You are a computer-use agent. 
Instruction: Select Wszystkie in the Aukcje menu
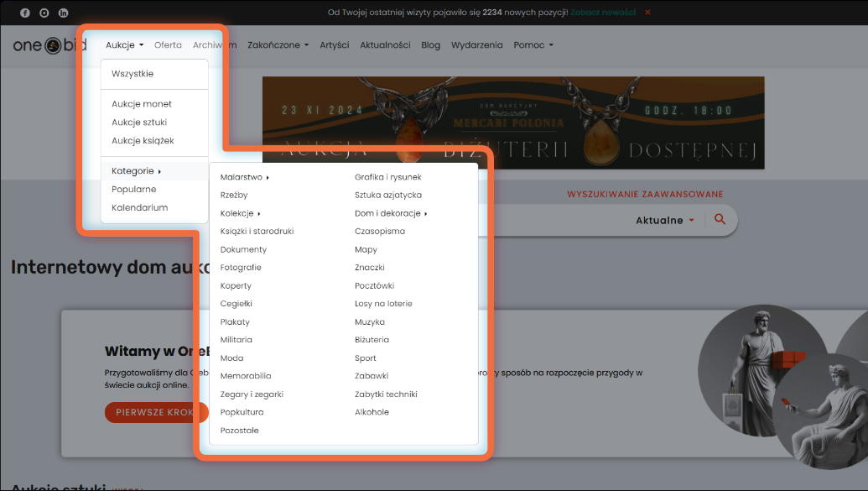click(154, 74)
